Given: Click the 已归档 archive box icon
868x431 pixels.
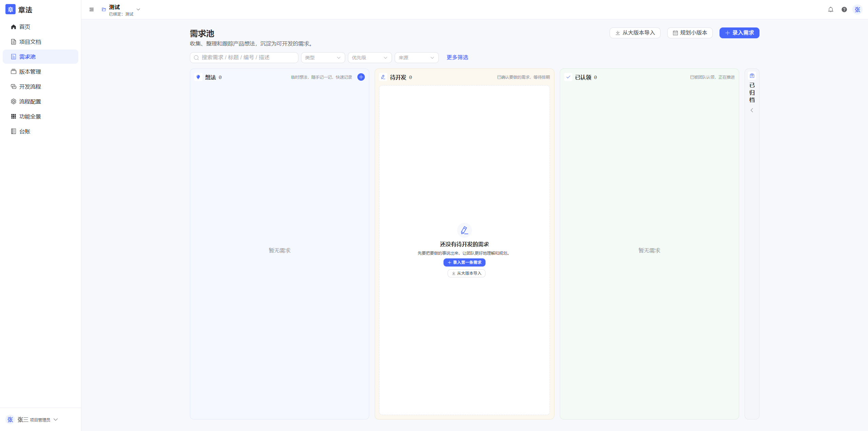Looking at the screenshot, I should click(x=752, y=76).
